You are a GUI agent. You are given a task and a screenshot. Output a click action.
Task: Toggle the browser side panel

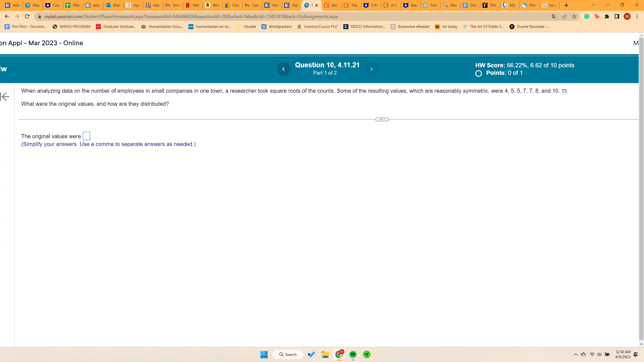point(617,17)
